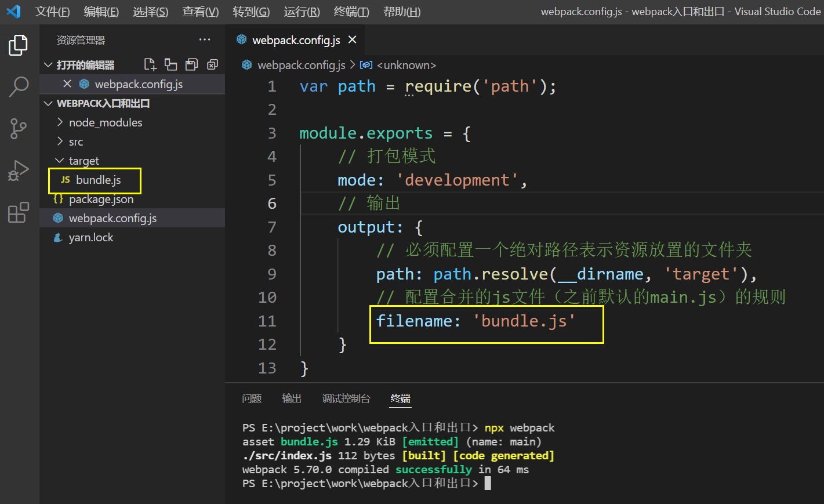This screenshot has width=824, height=504.
Task: Collapse the target folder
Action: 60,161
